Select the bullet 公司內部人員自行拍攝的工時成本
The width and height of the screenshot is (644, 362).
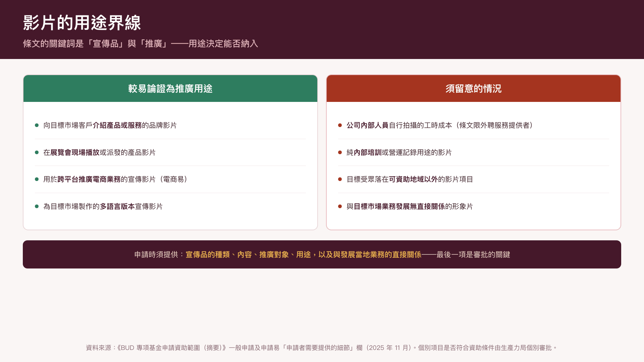(x=441, y=125)
